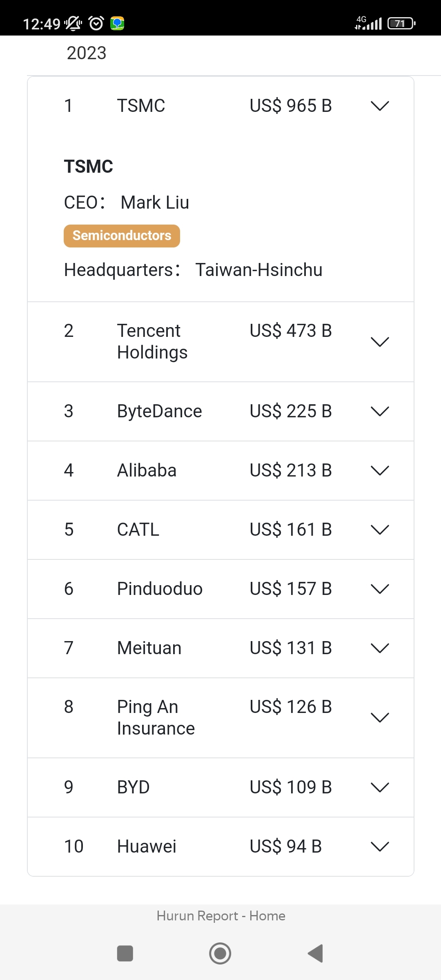Expand the Pinduoduo entry
The height and width of the screenshot is (980, 441).
tap(380, 589)
